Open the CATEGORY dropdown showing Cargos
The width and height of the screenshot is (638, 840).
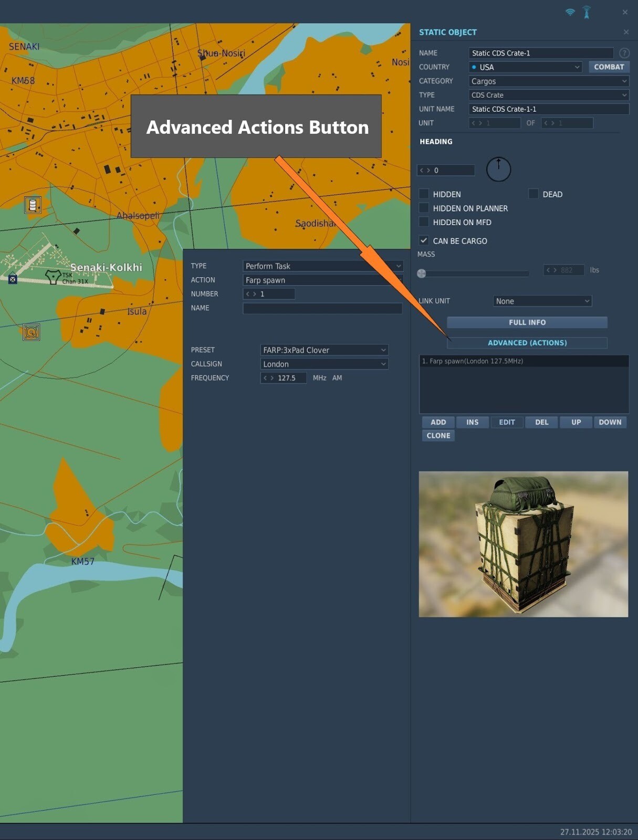(x=549, y=81)
